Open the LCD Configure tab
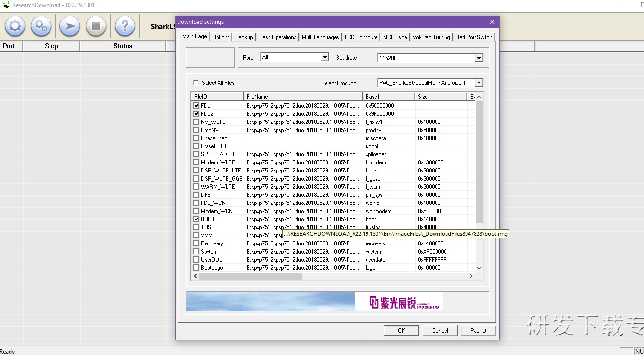644x355 pixels. (x=361, y=37)
